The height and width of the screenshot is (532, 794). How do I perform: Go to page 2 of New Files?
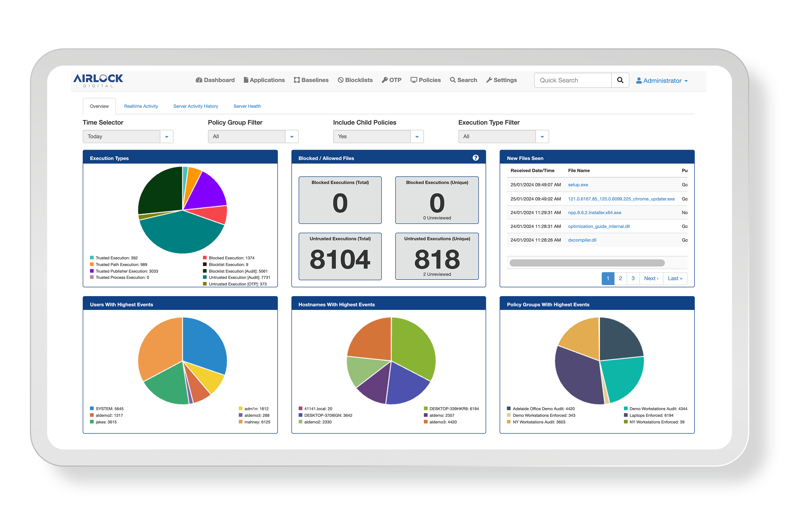pos(620,278)
